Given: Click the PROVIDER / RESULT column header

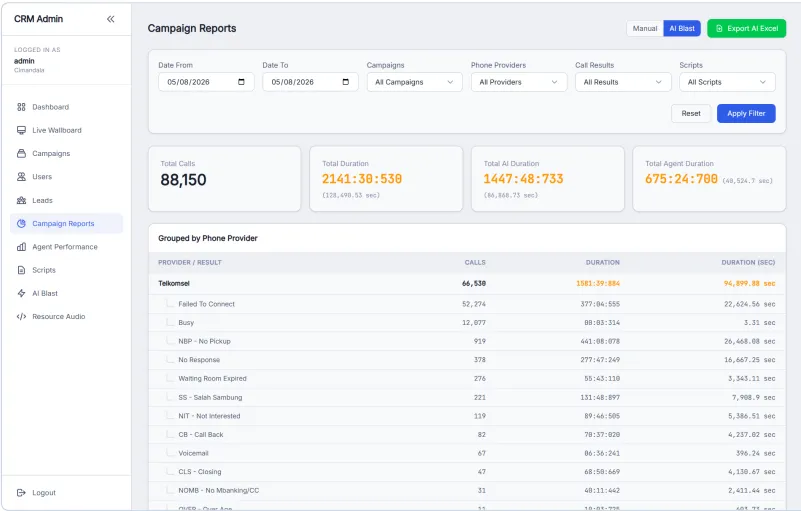Looking at the screenshot, I should click(190, 263).
